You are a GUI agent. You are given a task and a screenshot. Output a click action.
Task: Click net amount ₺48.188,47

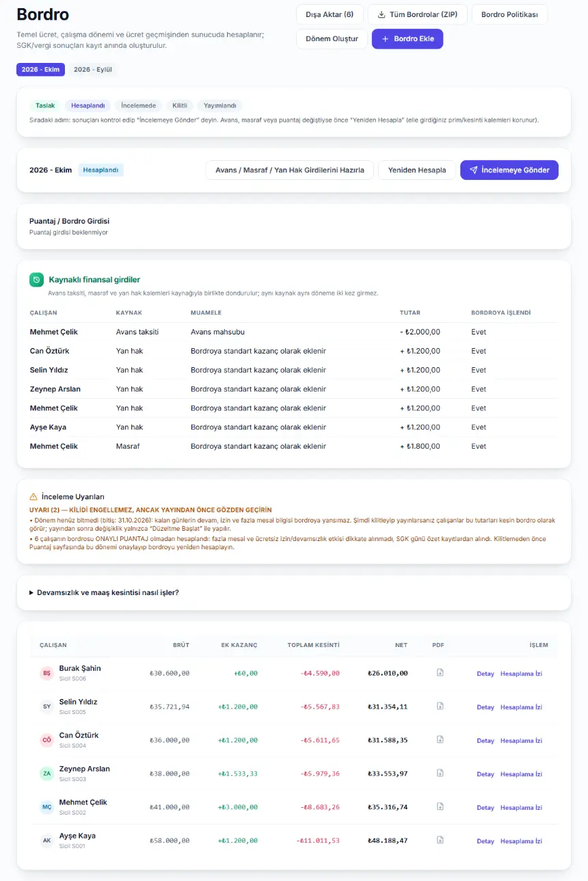point(388,841)
